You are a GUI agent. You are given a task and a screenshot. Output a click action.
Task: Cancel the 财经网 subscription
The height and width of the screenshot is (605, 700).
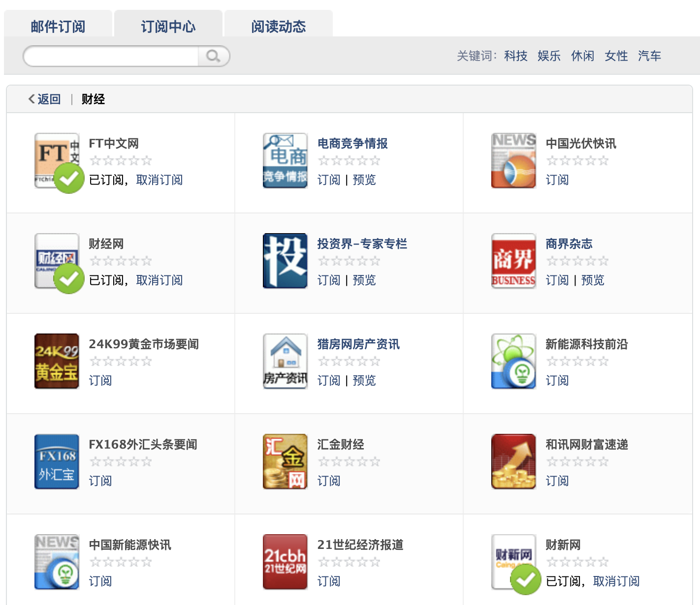[159, 280]
